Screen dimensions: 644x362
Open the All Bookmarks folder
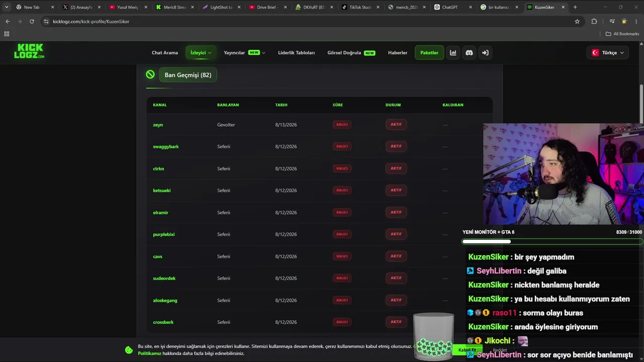622,34
